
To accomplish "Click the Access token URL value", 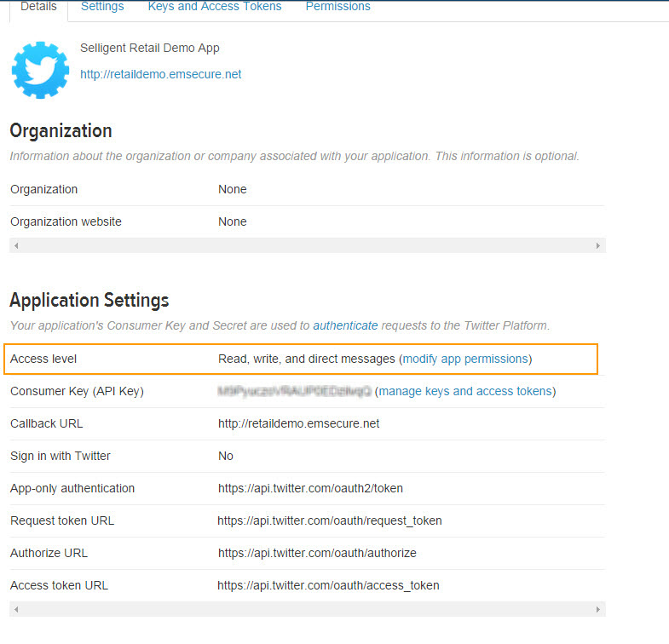I will pyautogui.click(x=328, y=585).
